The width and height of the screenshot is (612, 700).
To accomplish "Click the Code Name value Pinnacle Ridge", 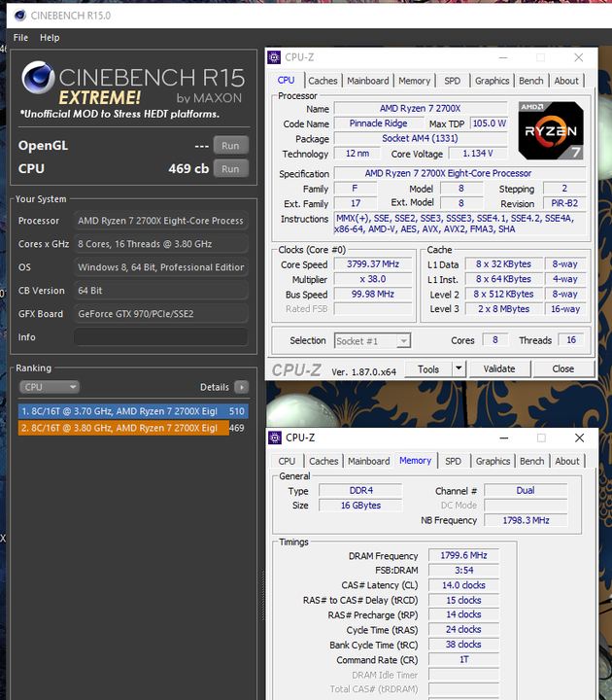I will click(x=379, y=123).
